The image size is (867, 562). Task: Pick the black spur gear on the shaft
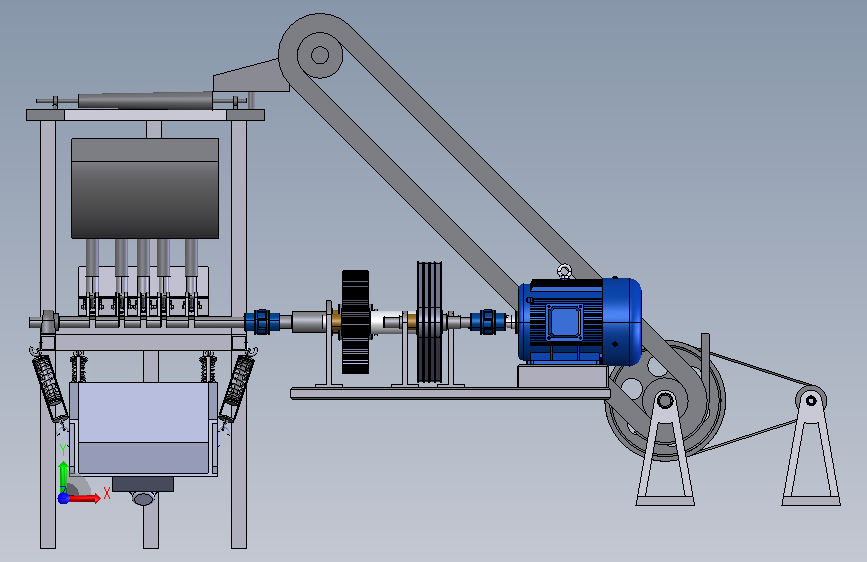click(x=356, y=322)
